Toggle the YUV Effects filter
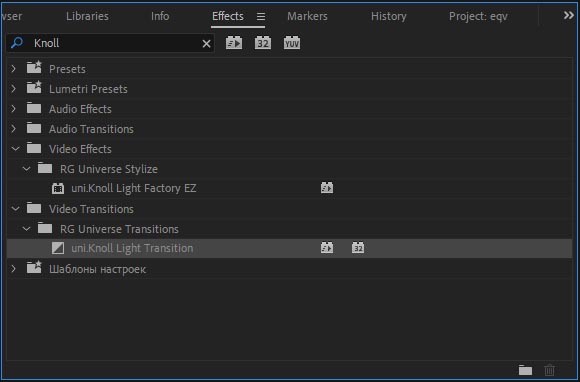This screenshot has height=382, width=580. tap(292, 43)
